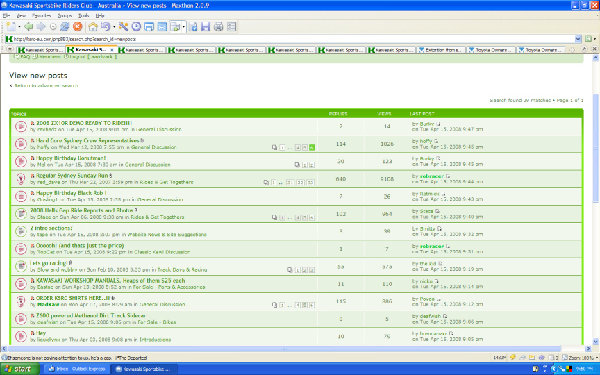Click the green Back arrow in toolbar

[x=29, y=26]
